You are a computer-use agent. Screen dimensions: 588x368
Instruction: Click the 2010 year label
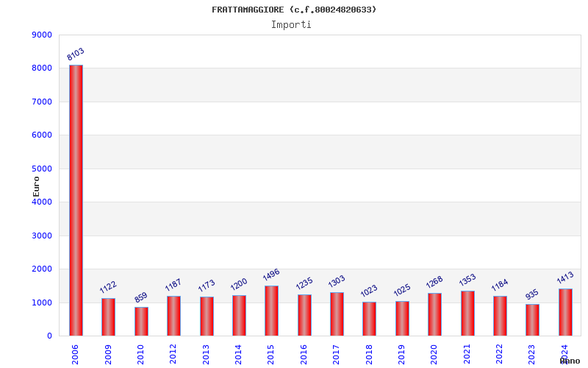point(140,355)
